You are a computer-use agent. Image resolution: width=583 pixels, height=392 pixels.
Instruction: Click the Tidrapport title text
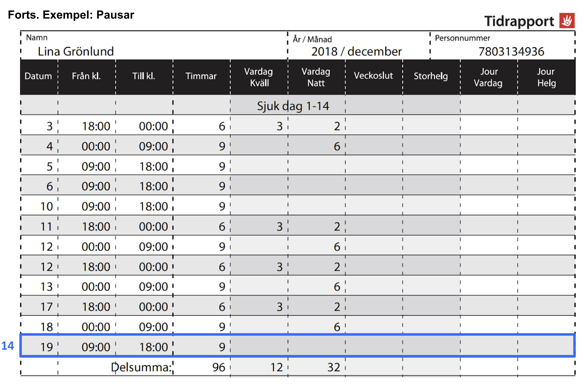519,21
